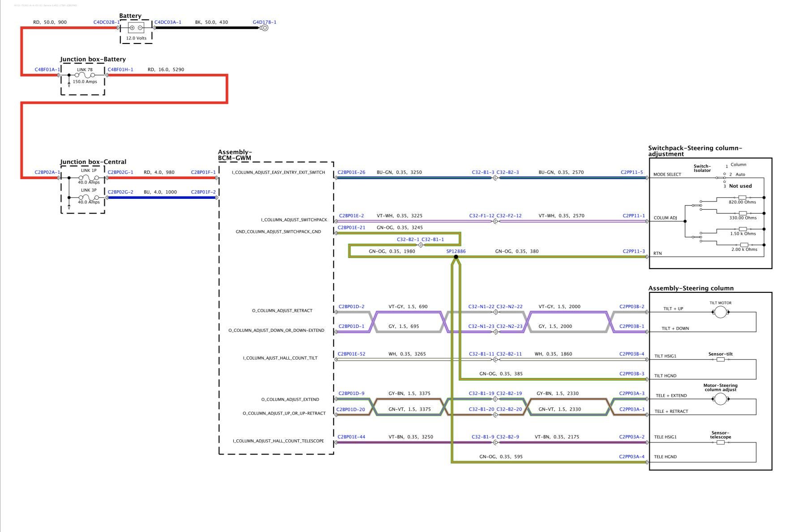Open connector link C4DC02B-1
Viewport: 791px width, 532px height.
click(x=106, y=22)
